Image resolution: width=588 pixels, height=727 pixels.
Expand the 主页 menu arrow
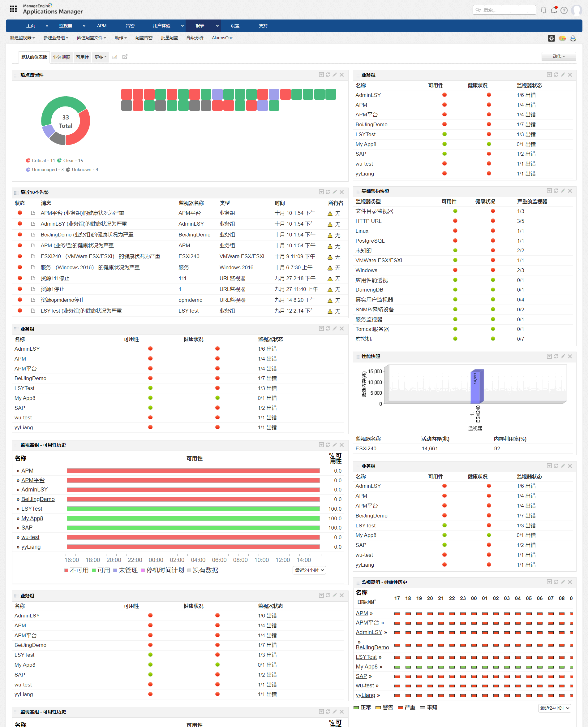(47, 26)
